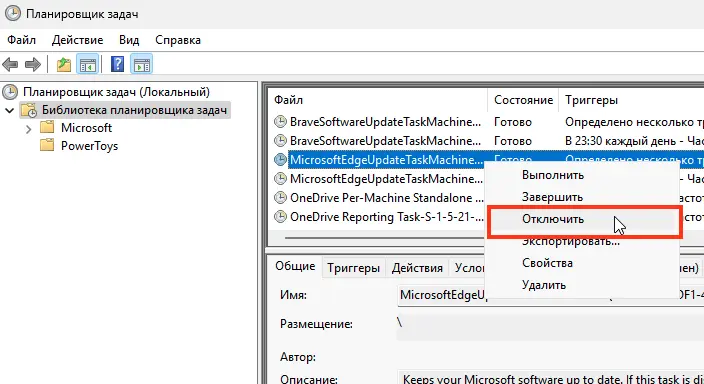Image resolution: width=704 pixels, height=384 pixels.
Task: Click the clock icon beside Планировщик задач (Локальный)
Action: click(10, 92)
